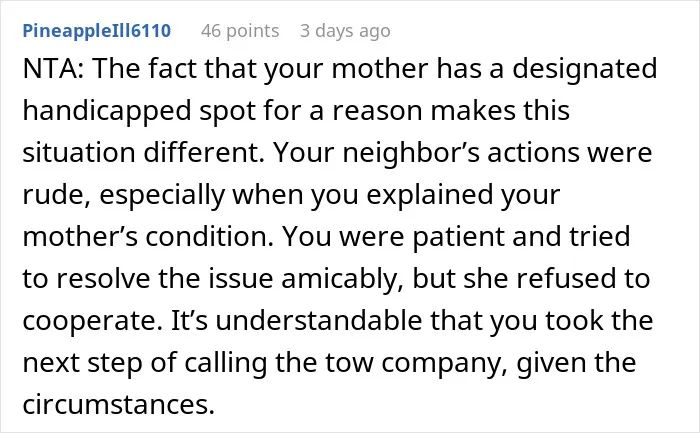Click the word 'condition.' in the comment
This screenshot has height=433, width=700.
(209, 237)
